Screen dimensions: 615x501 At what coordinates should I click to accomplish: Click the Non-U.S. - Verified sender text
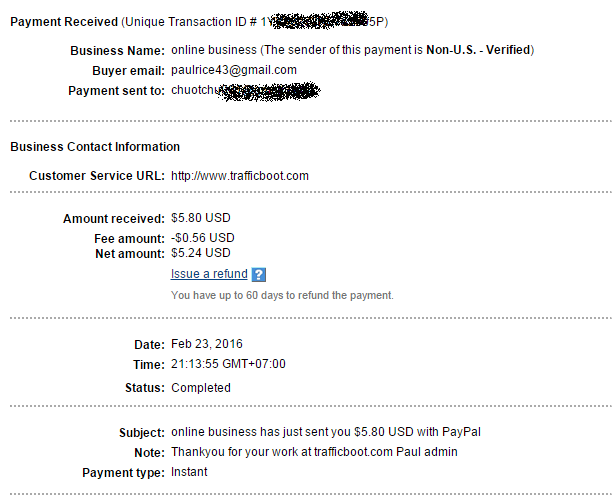(478, 50)
